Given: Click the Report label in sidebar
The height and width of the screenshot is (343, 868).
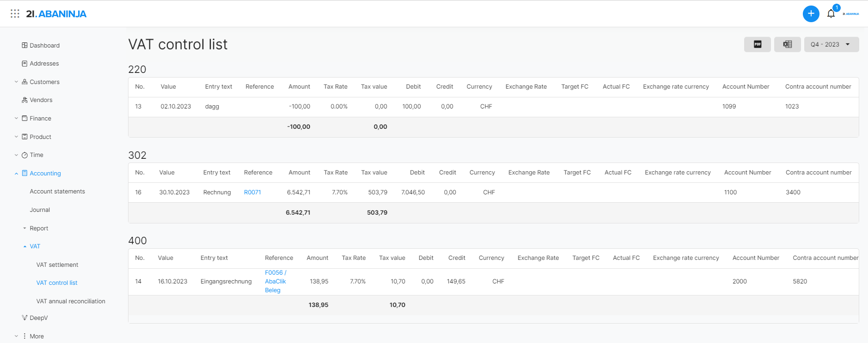Looking at the screenshot, I should [39, 228].
